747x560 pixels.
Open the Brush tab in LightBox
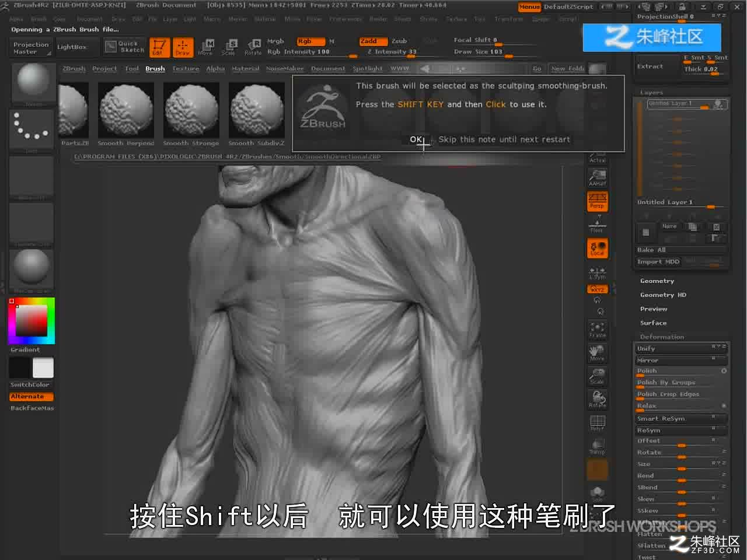coord(155,68)
